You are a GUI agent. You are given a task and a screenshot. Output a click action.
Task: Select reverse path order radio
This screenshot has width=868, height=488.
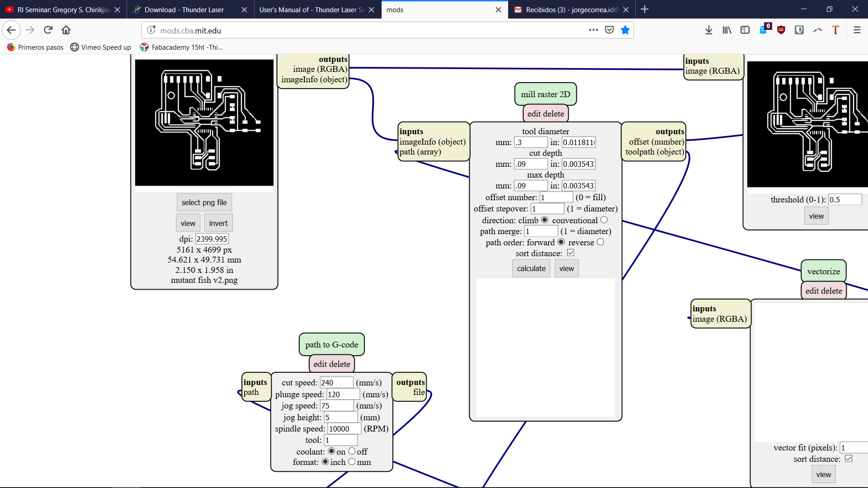point(600,242)
